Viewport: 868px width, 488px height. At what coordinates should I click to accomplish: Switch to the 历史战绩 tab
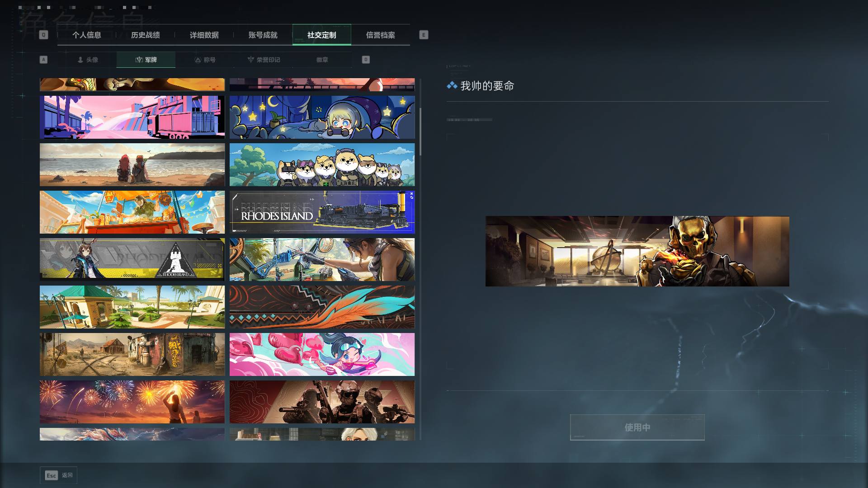(146, 35)
